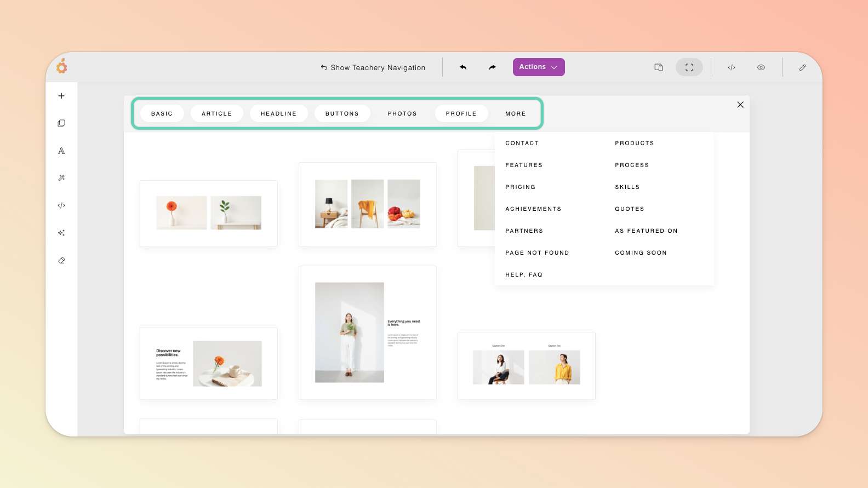Screen dimensions: 868x488
Task: Choose Help, FAQ from the More menu
Action: coord(524,274)
